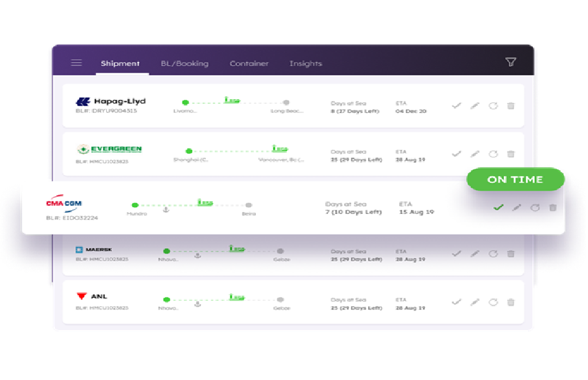Click the Maersk carrier logo
This screenshot has height=380, width=588.
(93, 249)
